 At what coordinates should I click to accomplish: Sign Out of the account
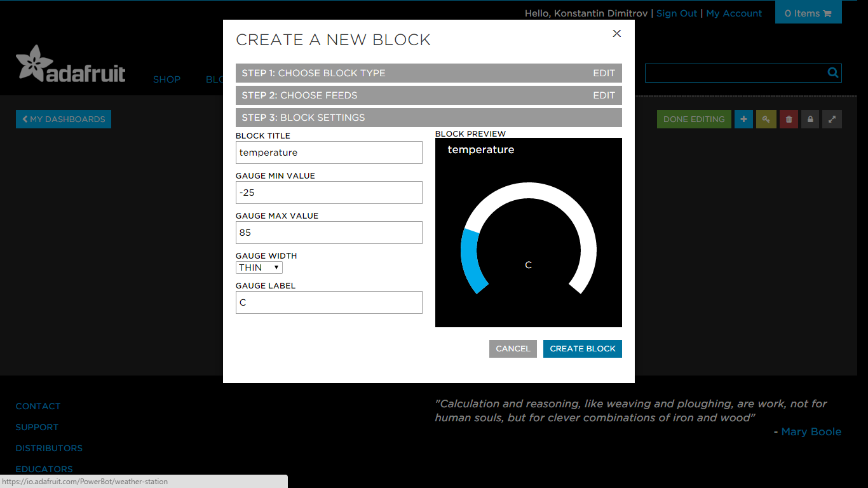pos(676,13)
